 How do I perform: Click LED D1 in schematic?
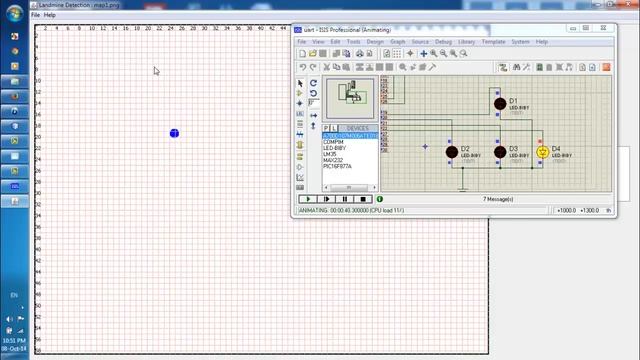(x=500, y=104)
